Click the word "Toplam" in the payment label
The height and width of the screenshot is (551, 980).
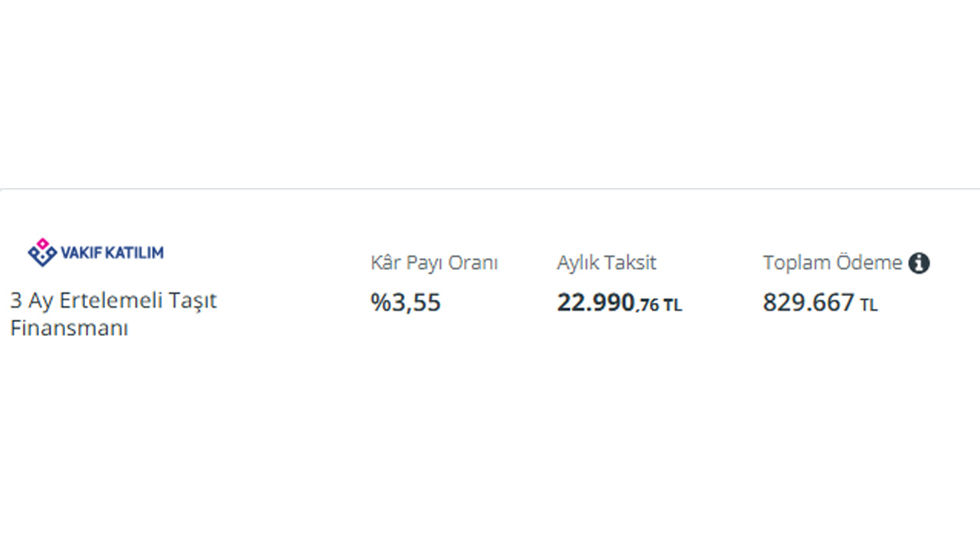(796, 263)
